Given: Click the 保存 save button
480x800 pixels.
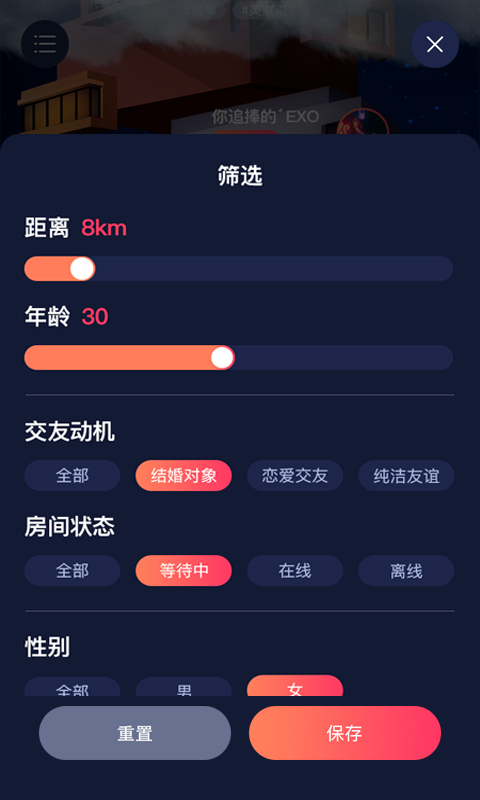Looking at the screenshot, I should pyautogui.click(x=345, y=733).
